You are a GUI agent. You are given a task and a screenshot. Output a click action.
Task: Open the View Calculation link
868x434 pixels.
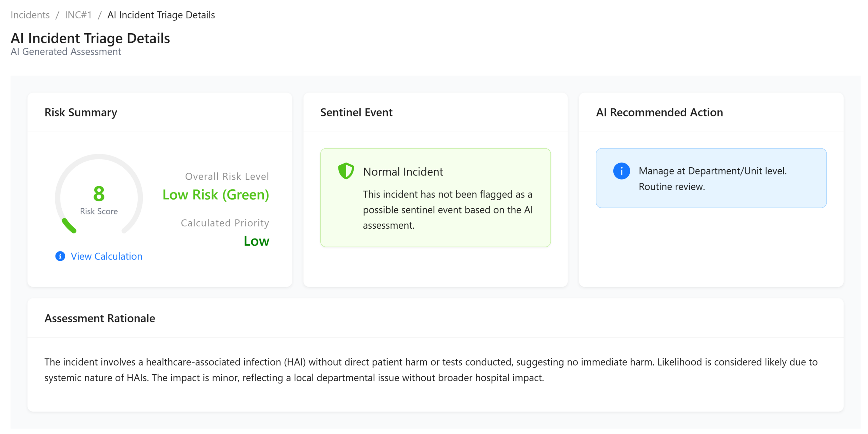[106, 256]
